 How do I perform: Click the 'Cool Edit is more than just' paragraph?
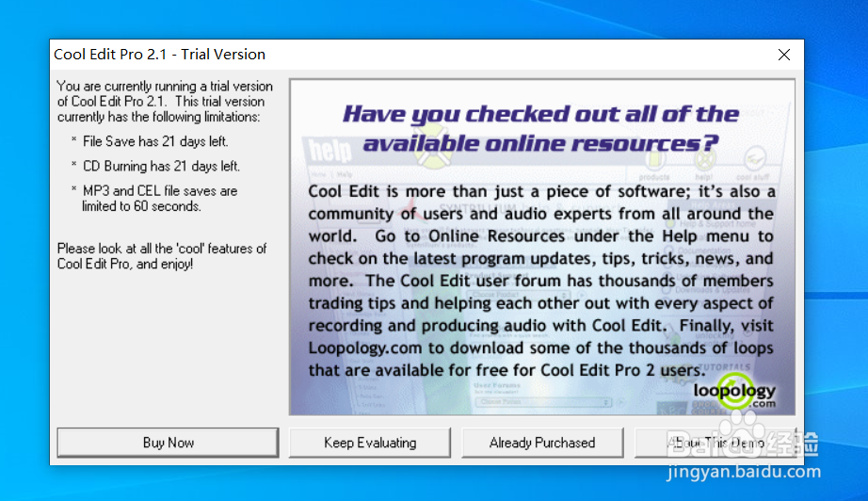(541, 281)
